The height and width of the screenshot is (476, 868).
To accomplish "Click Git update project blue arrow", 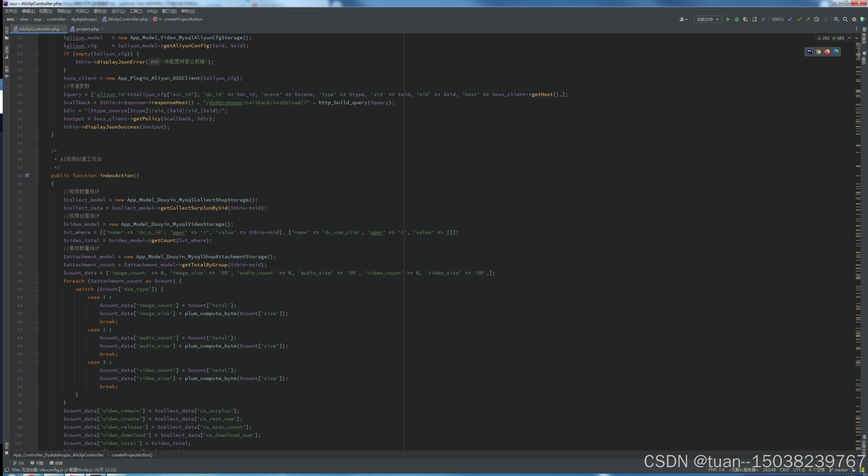I will click(790, 20).
